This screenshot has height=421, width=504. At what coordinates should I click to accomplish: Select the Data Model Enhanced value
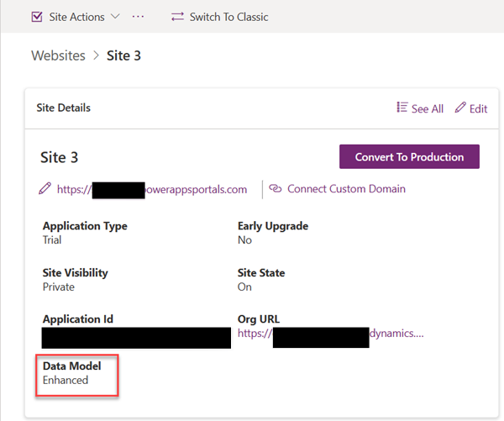(66, 381)
